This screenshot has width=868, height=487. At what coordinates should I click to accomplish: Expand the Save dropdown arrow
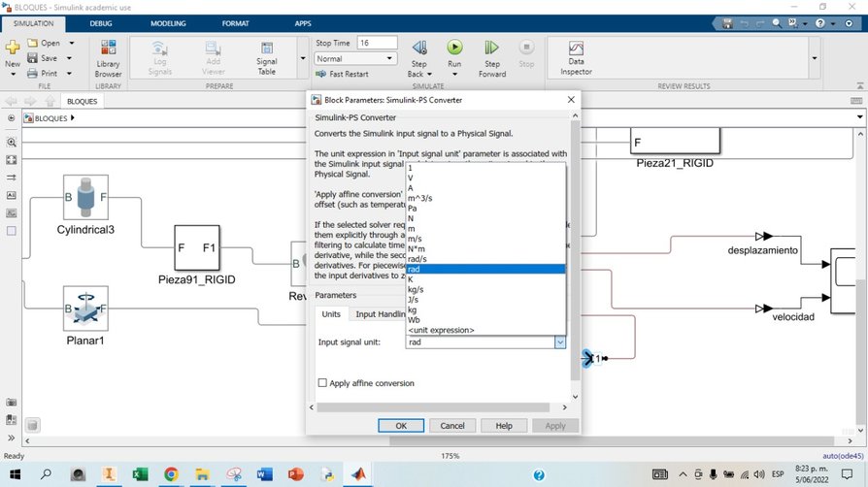[x=69, y=58]
